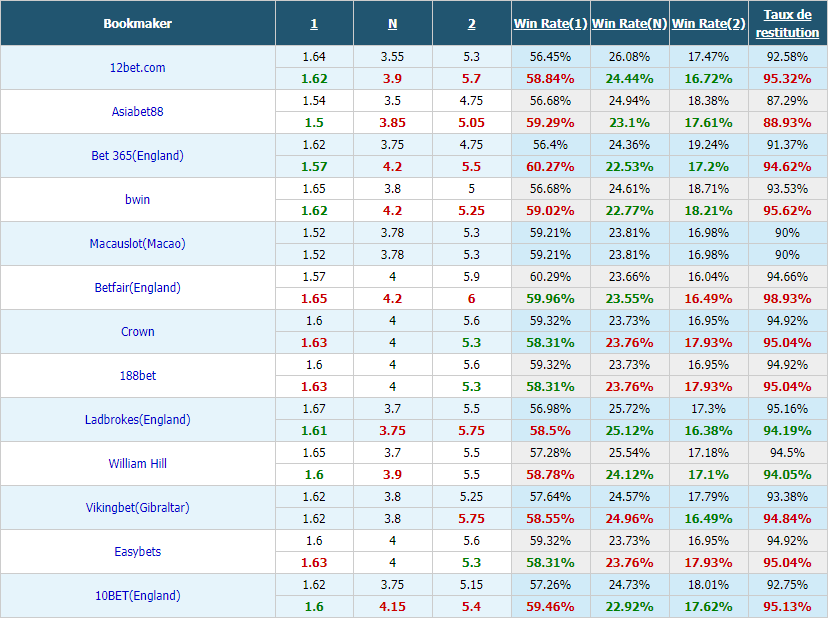The height and width of the screenshot is (618, 828).
Task: Select Betfair's red 6 away odds
Action: 472,298
